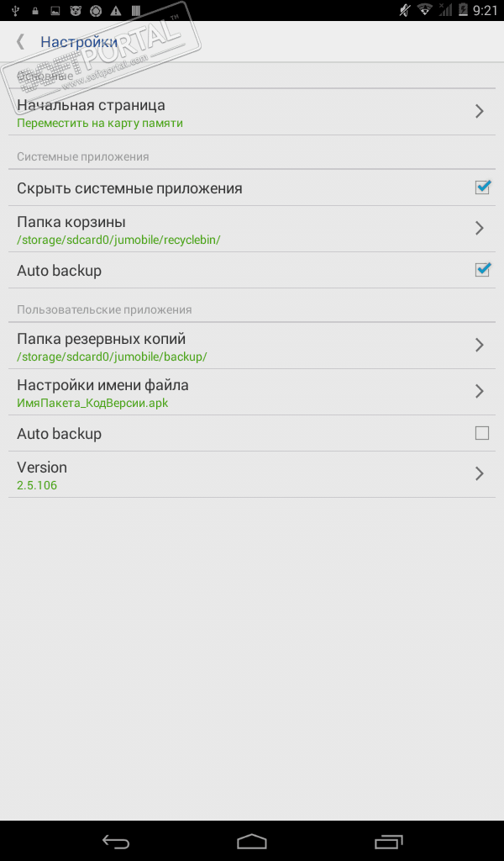
Task: Tap the Wi-Fi signal status icon
Action: 424,11
